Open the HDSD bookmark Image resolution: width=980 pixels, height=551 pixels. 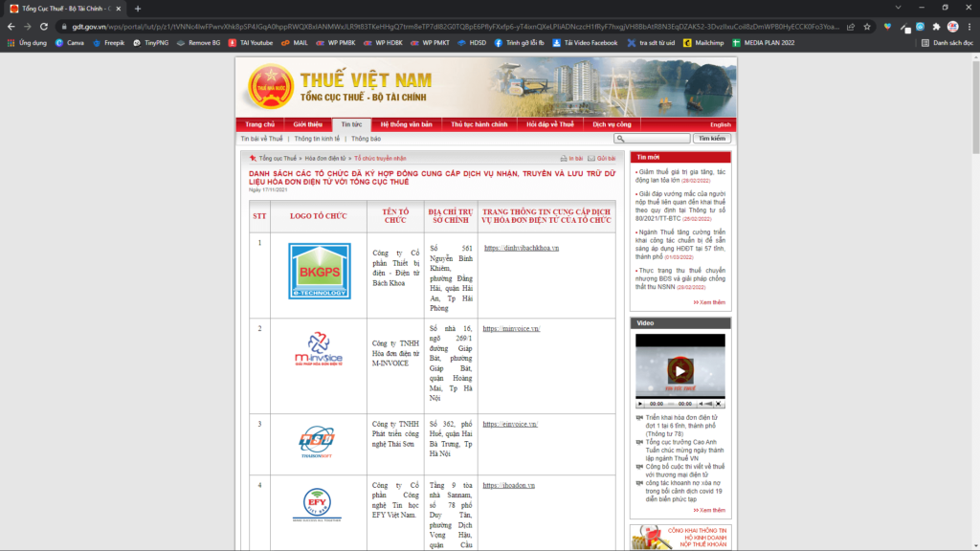(x=472, y=43)
